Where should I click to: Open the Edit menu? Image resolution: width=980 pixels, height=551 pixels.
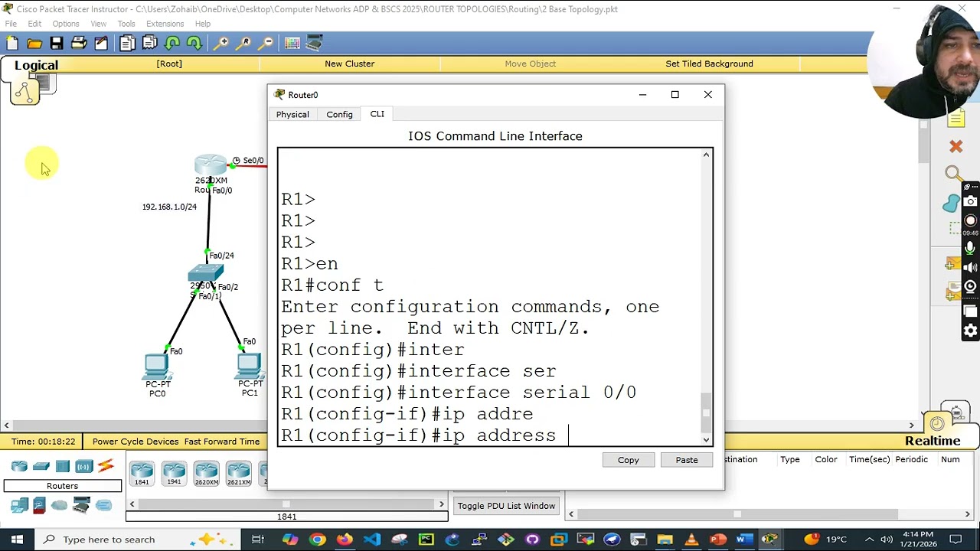[x=34, y=24]
